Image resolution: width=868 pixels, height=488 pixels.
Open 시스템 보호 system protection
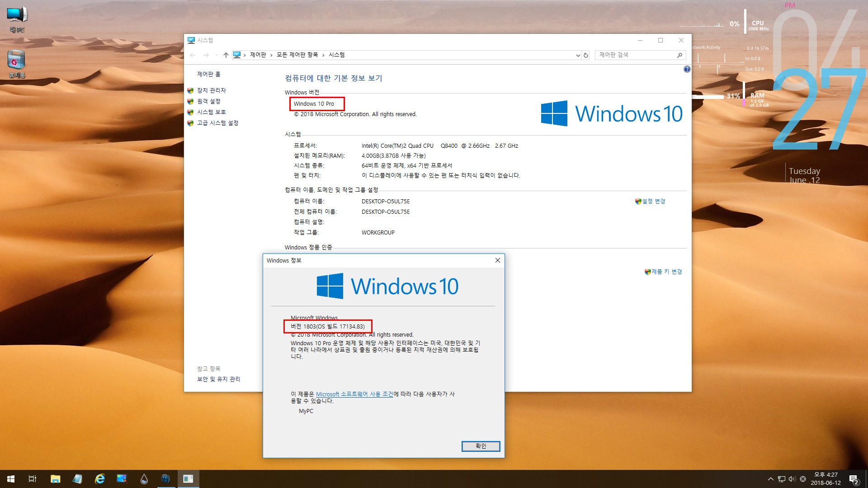(x=212, y=112)
